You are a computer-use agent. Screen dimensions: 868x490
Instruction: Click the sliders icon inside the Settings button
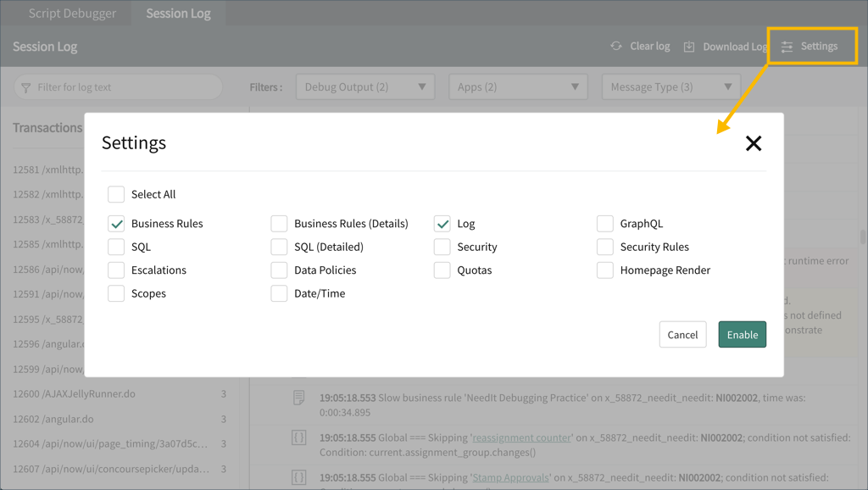pyautogui.click(x=788, y=47)
